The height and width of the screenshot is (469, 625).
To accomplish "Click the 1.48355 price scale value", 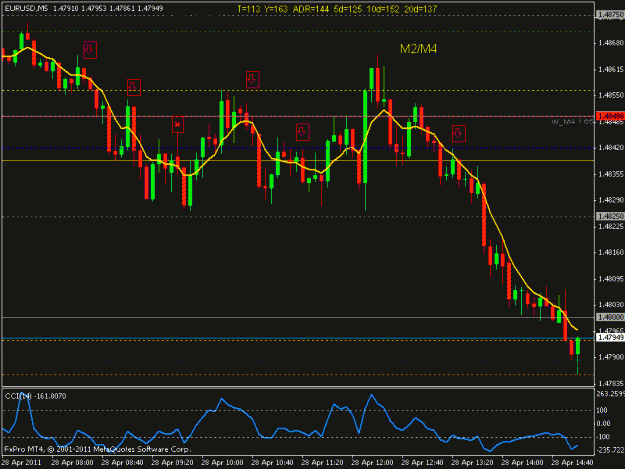I will (x=610, y=174).
